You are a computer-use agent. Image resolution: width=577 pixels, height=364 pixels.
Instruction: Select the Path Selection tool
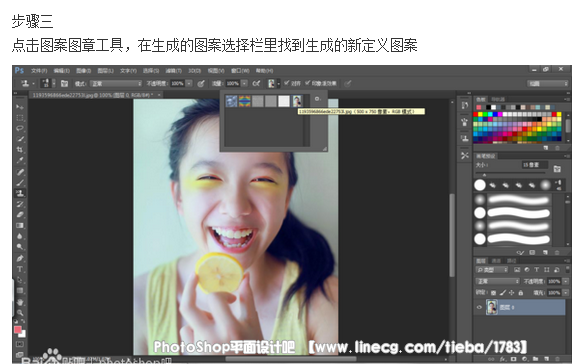coord(20,280)
